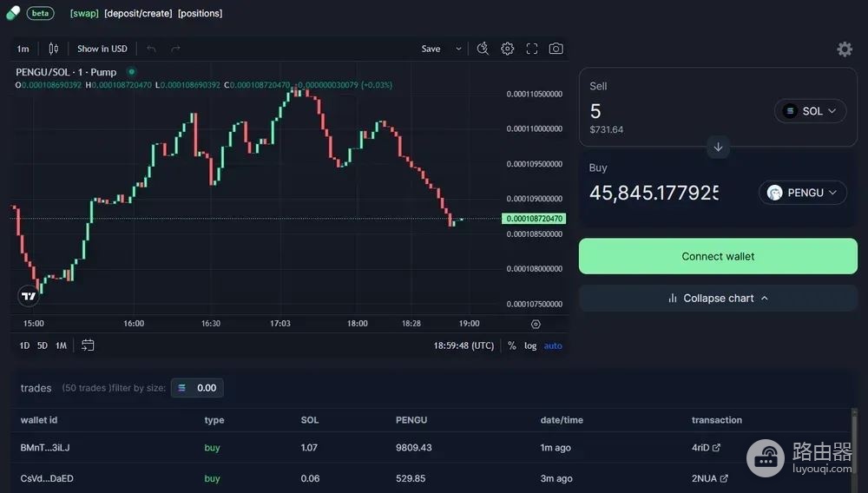The height and width of the screenshot is (493, 868).
Task: Click the TradingView logo on chart
Action: pyautogui.click(x=29, y=296)
